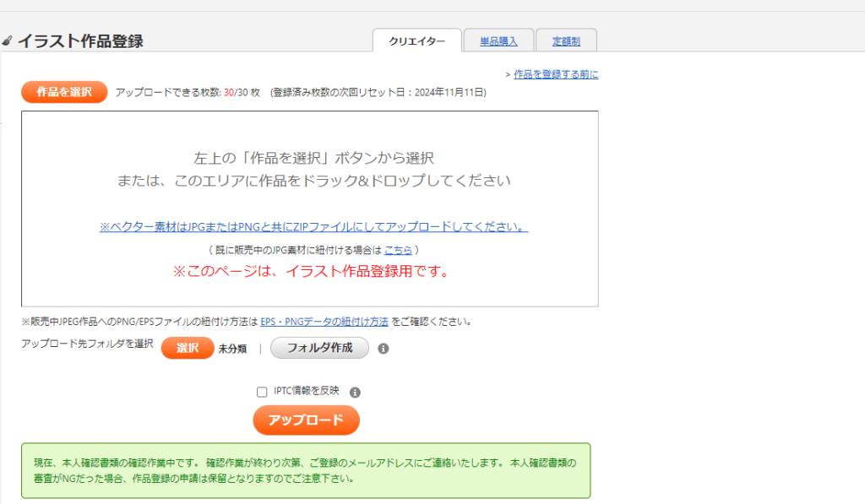Click info icon next to IPTC情報を反映
The height and width of the screenshot is (504, 865).
(x=356, y=392)
